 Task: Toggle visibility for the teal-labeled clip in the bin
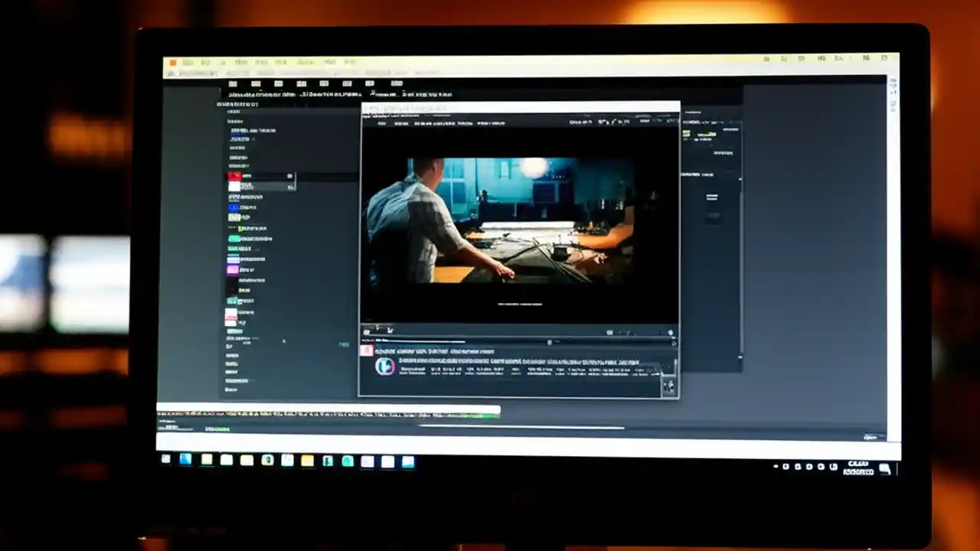coord(234,239)
